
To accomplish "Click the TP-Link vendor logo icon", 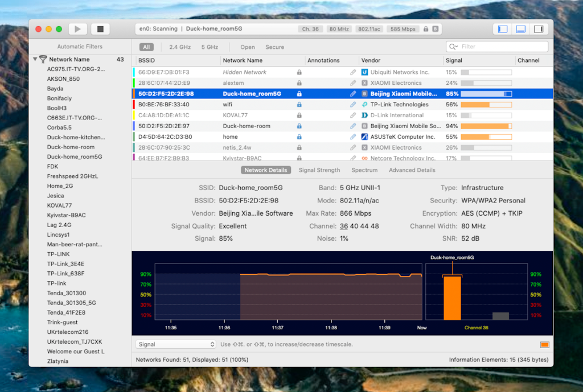I will click(364, 105).
